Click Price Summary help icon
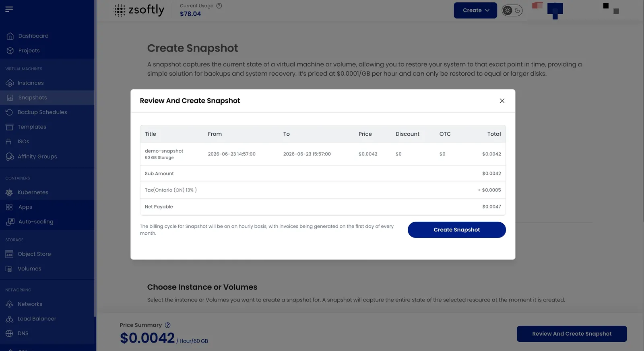The image size is (644, 351). click(167, 325)
